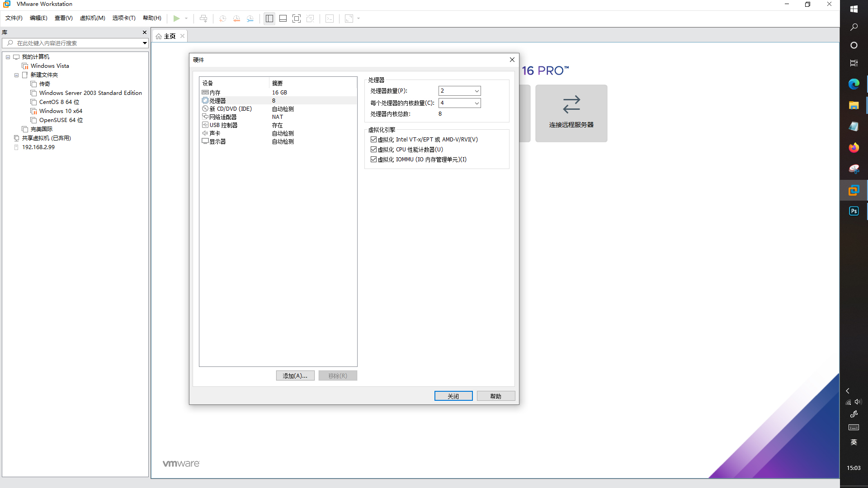Viewport: 868px width, 488px height.
Task: Open the Windows Start button
Action: click(x=854, y=9)
